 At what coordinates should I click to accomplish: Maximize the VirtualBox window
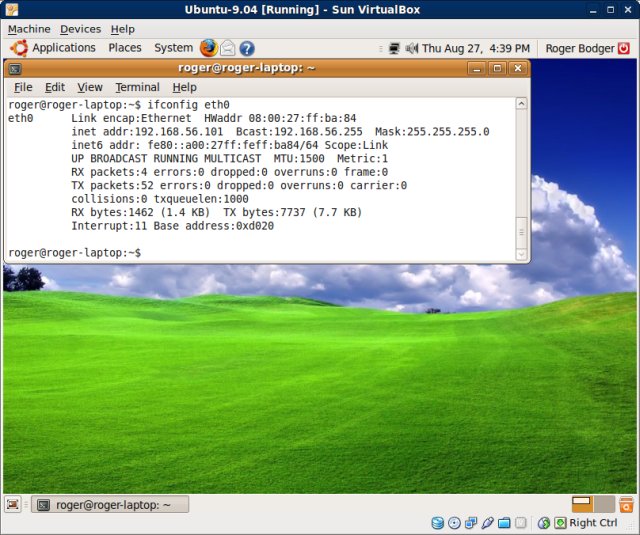(x=611, y=10)
